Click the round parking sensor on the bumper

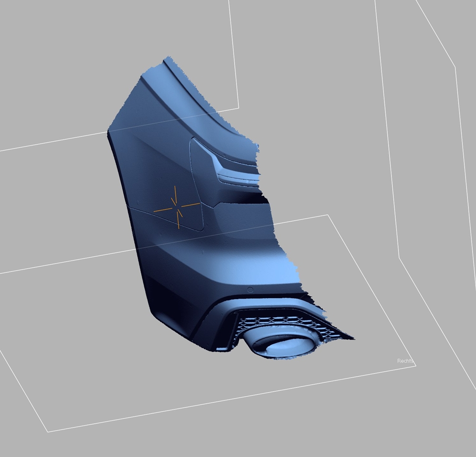[x=250, y=290]
